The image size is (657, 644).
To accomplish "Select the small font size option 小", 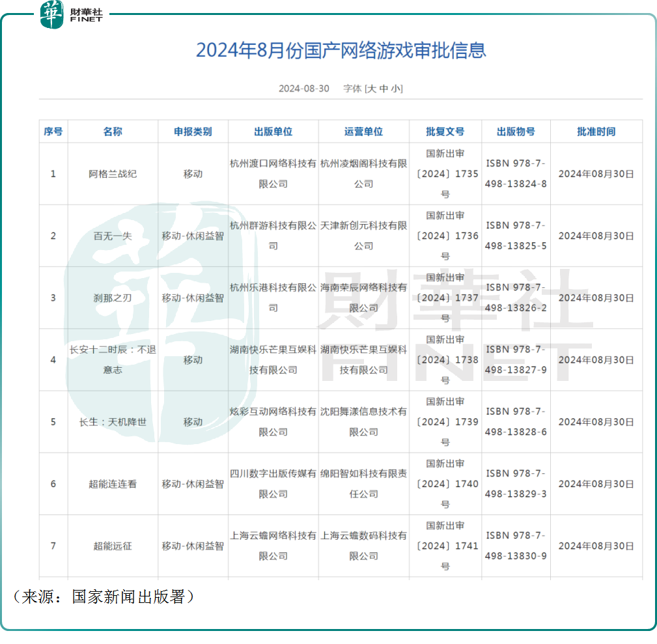I will (395, 89).
